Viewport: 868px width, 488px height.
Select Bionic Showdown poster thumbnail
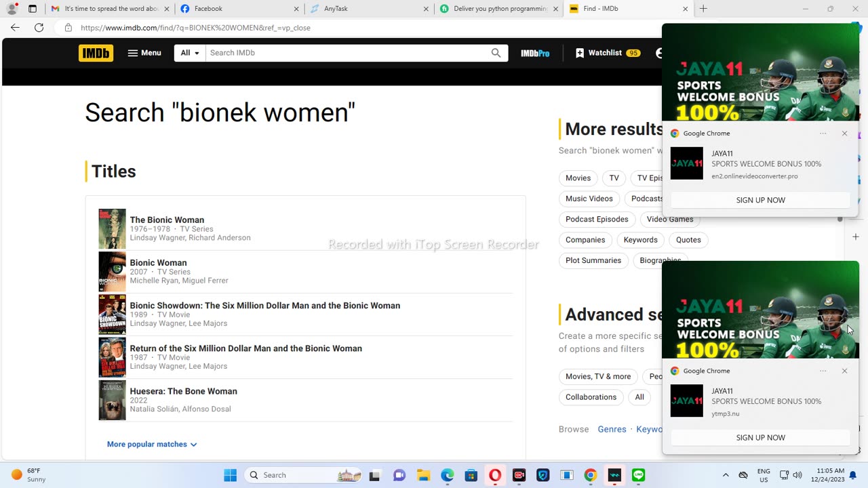(113, 314)
